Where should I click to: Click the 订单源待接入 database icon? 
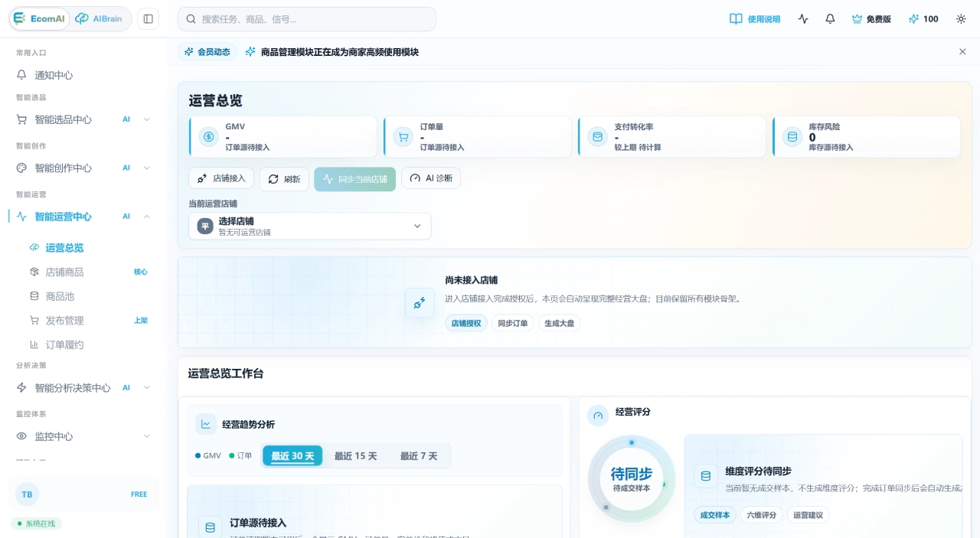coord(209,527)
